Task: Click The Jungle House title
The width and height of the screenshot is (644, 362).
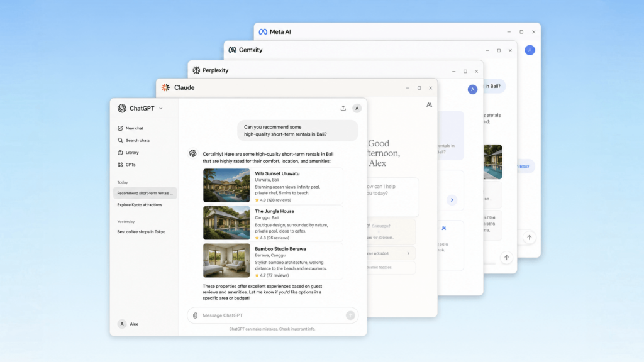Action: click(x=274, y=211)
